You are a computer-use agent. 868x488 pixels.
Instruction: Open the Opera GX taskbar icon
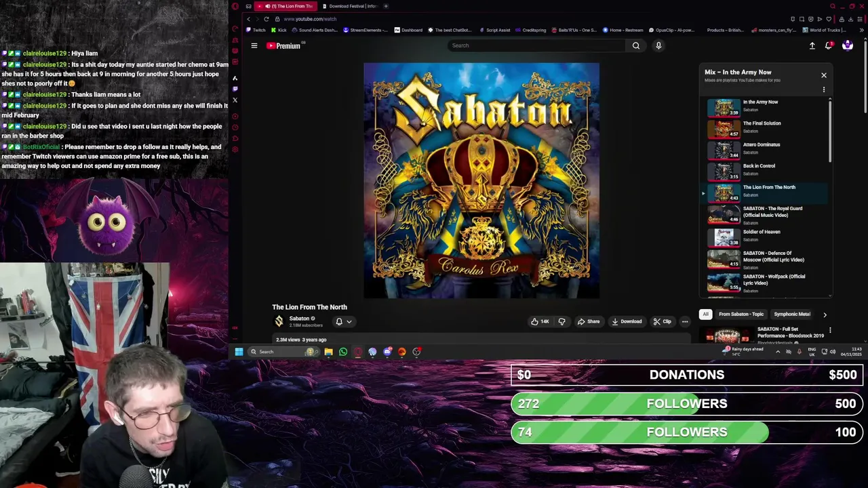[358, 351]
